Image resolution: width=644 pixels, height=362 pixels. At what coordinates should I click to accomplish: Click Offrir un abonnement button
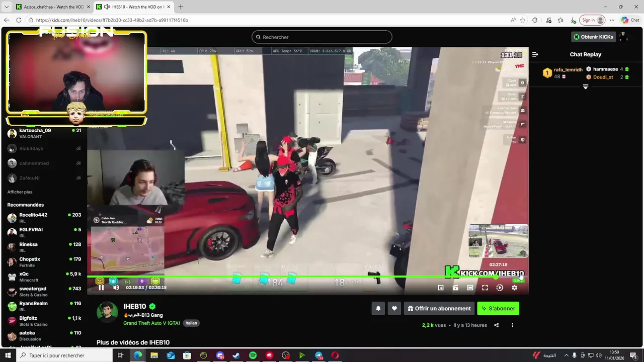(439, 309)
